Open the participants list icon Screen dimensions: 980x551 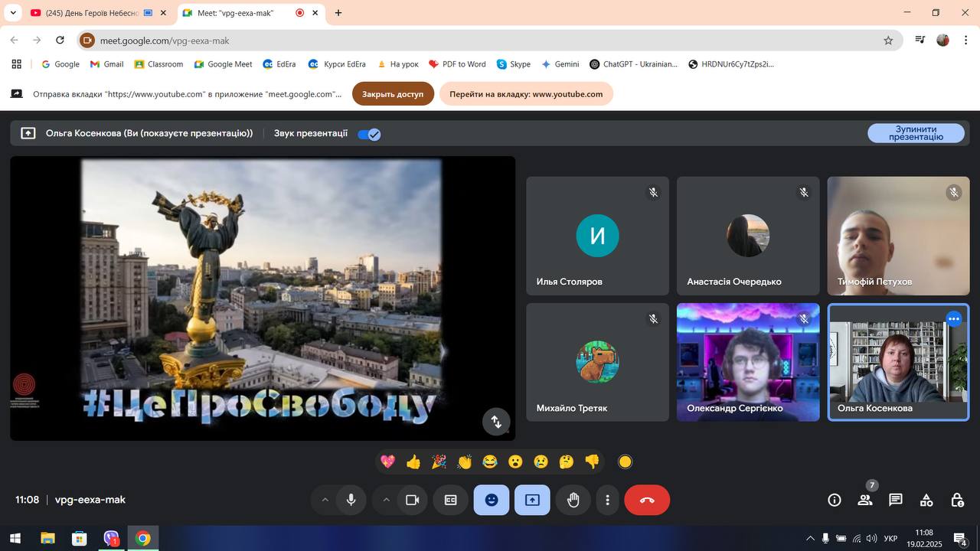pos(865,500)
